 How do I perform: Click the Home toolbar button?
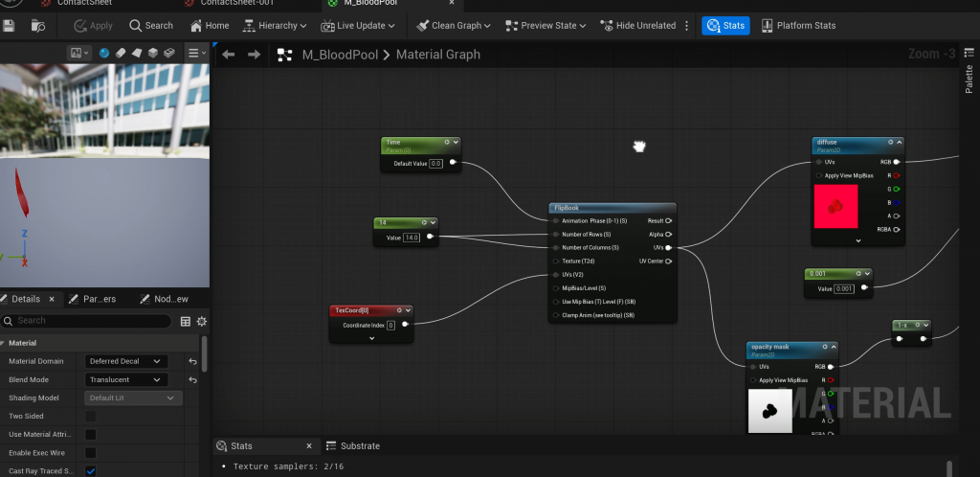(210, 26)
